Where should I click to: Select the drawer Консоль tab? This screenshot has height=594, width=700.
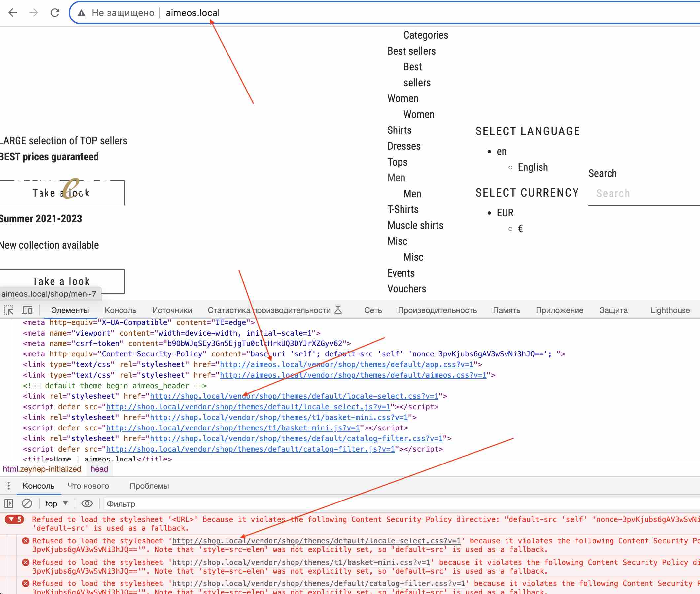point(39,486)
